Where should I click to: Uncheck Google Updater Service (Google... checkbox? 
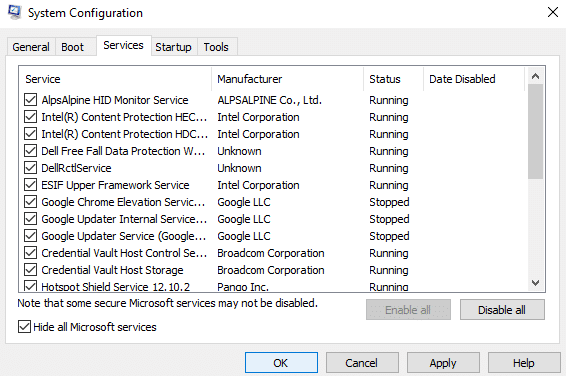click(x=31, y=236)
